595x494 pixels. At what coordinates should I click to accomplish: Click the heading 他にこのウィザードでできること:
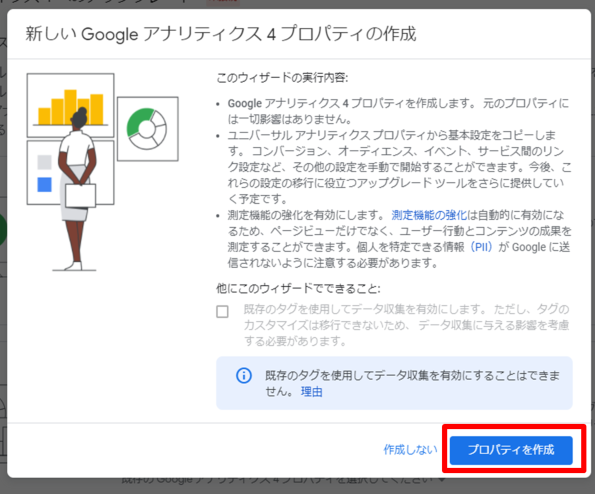click(298, 288)
